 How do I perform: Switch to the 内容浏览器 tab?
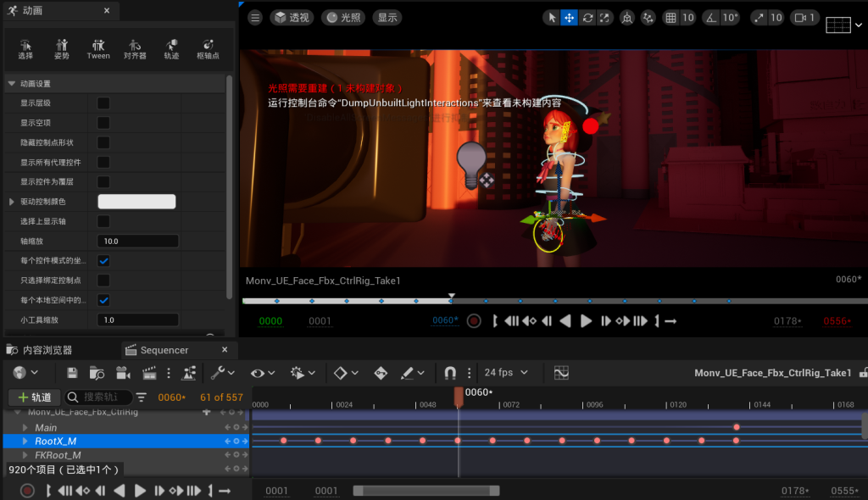[41, 350]
